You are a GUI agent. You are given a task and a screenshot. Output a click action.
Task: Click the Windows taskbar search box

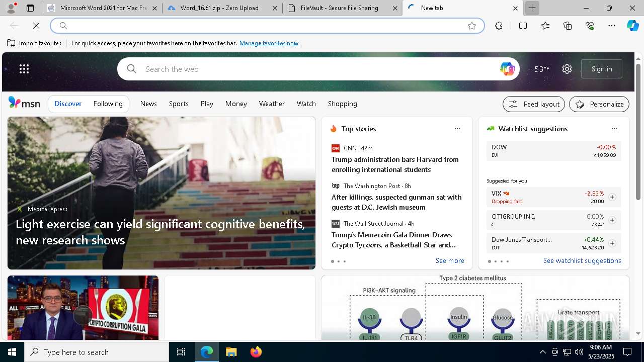point(97,352)
